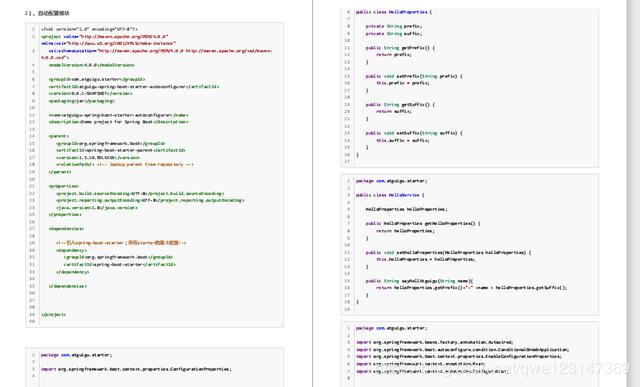Click the "this.prefix = prefix;" line
Image resolution: width=640 pixels, height=387 pixels.
pos(403,83)
